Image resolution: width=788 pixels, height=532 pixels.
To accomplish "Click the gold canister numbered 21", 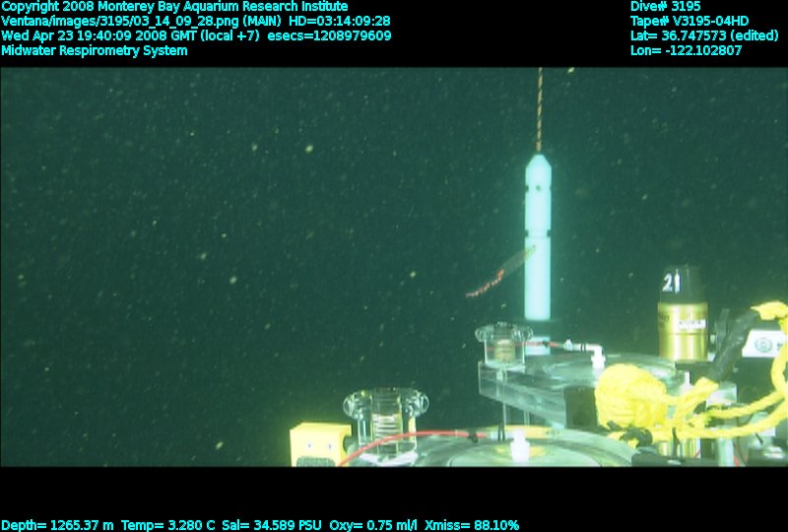I will pyautogui.click(x=682, y=315).
